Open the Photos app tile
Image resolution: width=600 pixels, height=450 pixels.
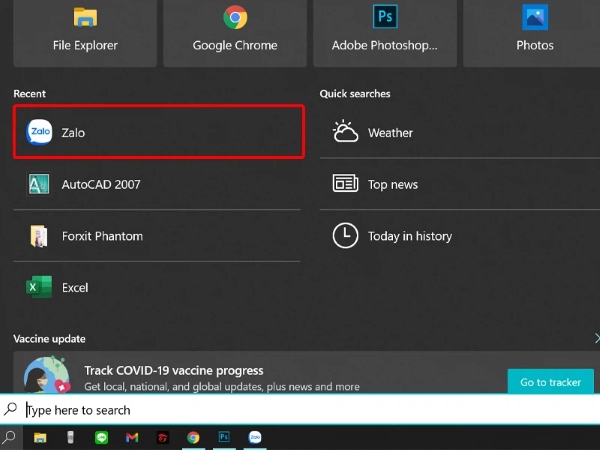[x=535, y=30]
